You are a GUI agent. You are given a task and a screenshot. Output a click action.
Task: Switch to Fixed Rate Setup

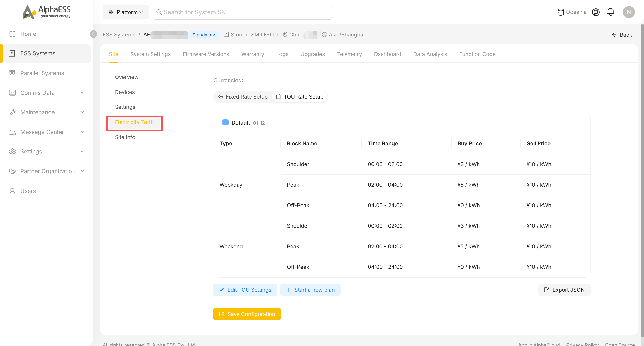pyautogui.click(x=243, y=97)
